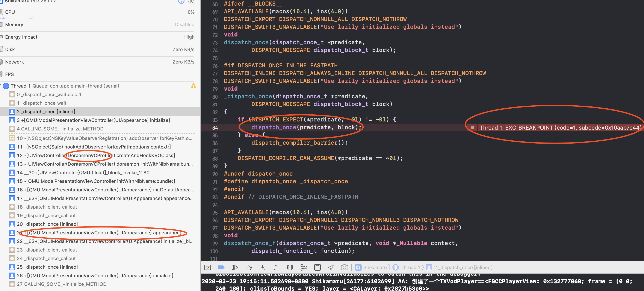Open the CPU gauge
The width and height of the screenshot is (644, 291).
tap(97, 12)
